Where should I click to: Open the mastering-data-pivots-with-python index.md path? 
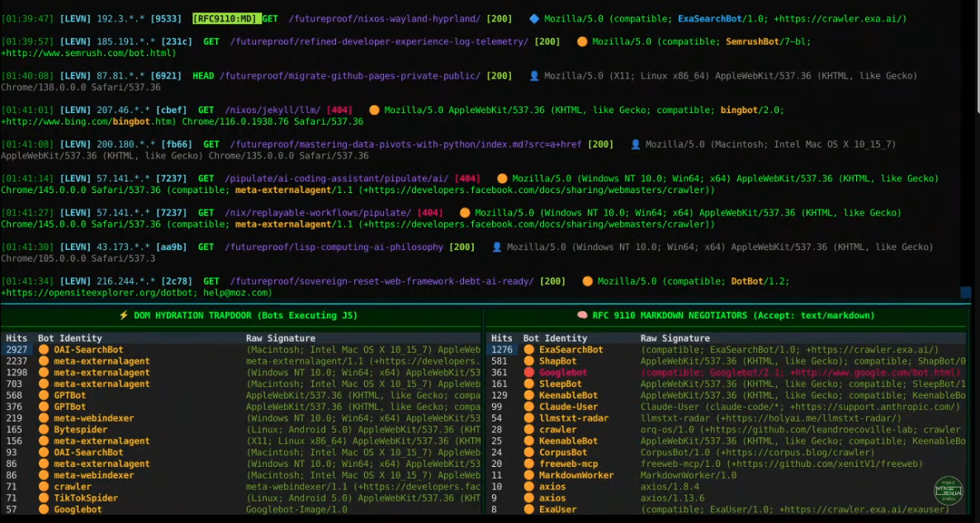pos(406,144)
